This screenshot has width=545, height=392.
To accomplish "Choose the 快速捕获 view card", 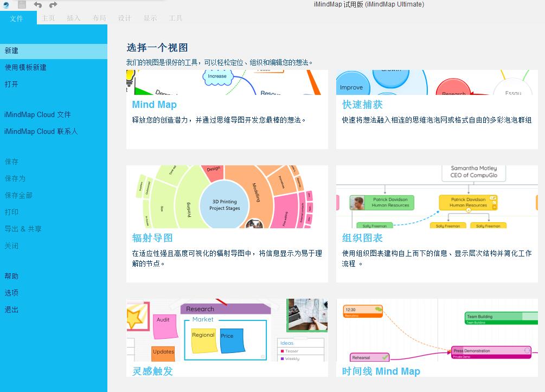I will (x=437, y=82).
